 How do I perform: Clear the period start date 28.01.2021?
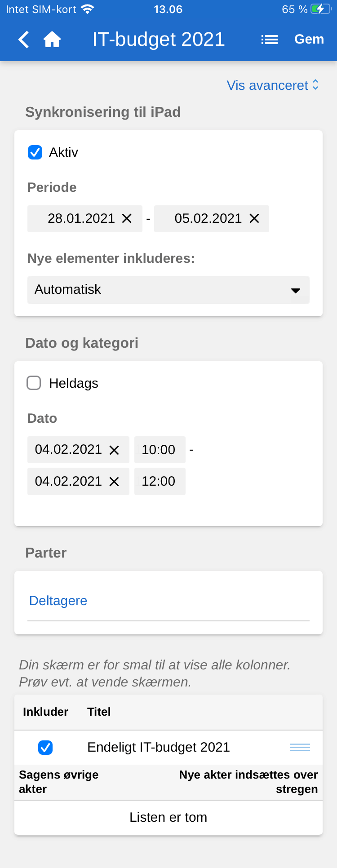(127, 218)
